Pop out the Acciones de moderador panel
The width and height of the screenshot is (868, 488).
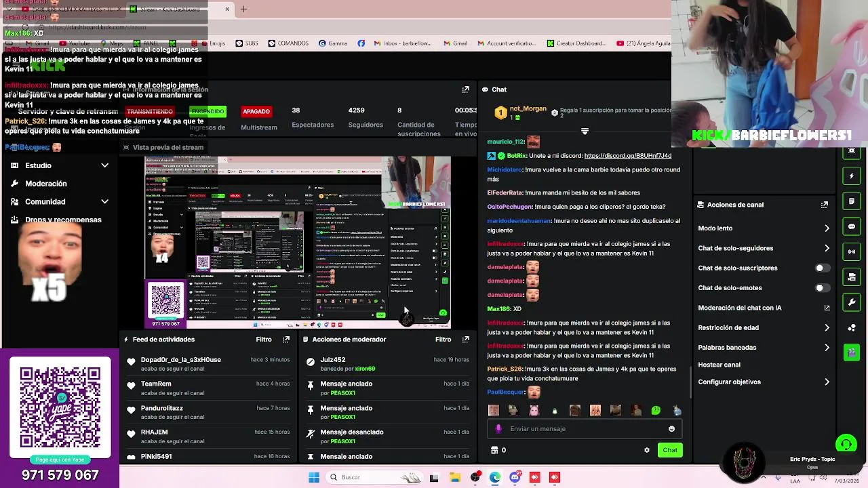click(x=465, y=340)
